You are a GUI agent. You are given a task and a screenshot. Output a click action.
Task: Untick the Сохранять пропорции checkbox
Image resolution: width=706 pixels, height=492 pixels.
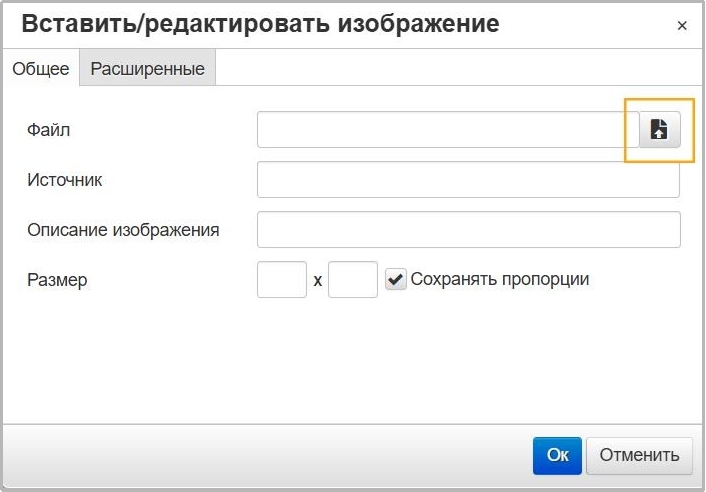[x=396, y=280]
